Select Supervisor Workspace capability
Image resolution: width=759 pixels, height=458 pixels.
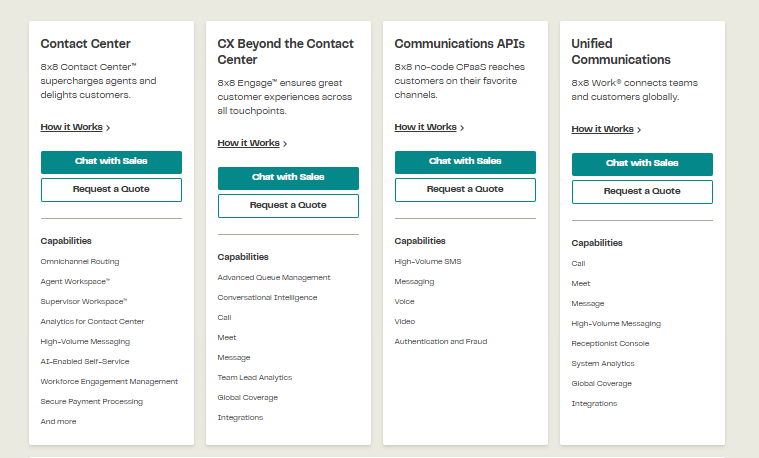click(x=83, y=302)
